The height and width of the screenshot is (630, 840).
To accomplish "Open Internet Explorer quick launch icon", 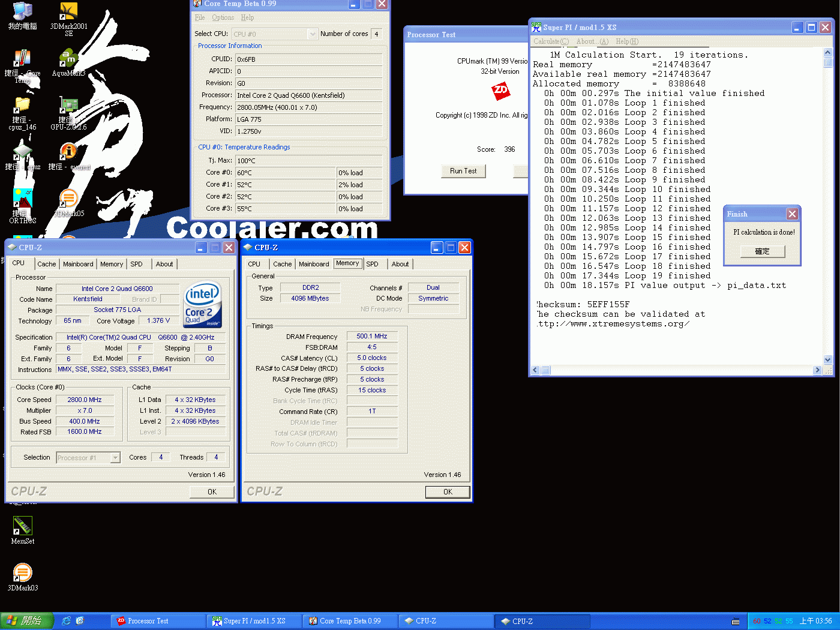I will (x=66, y=621).
